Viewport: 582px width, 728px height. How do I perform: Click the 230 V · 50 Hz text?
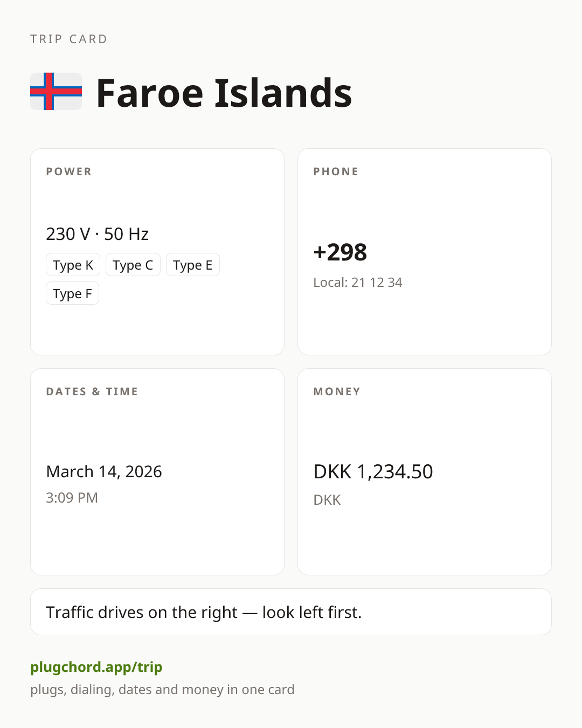click(98, 234)
